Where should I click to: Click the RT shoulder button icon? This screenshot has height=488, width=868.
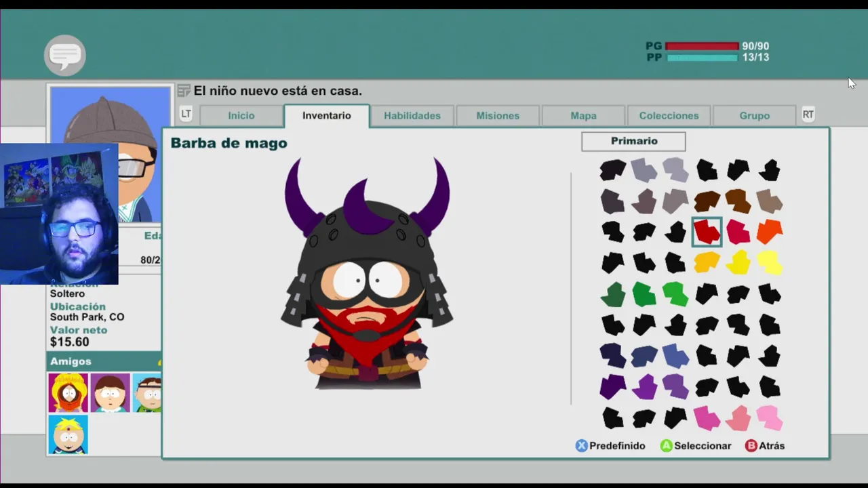tap(808, 115)
